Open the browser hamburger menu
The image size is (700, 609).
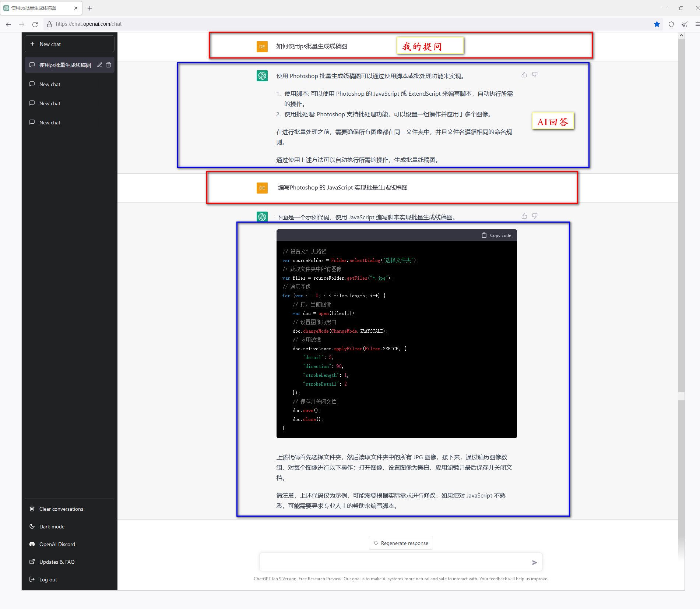click(697, 24)
